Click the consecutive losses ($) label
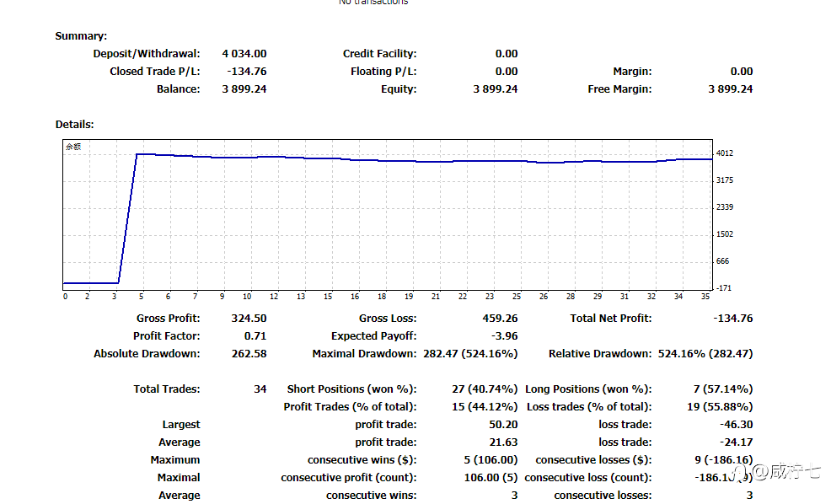Screen dimensions: 831x504 (593, 460)
